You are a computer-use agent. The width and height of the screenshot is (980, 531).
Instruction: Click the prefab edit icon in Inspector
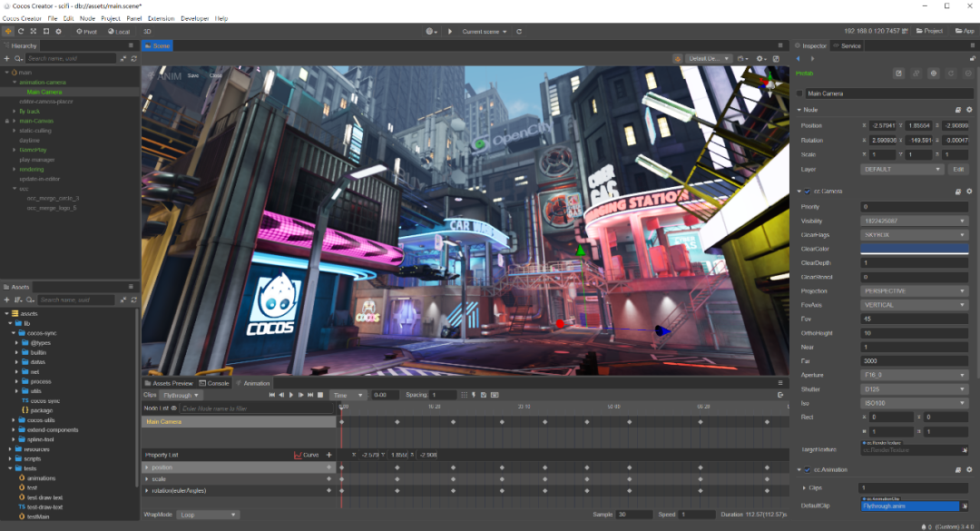[898, 74]
